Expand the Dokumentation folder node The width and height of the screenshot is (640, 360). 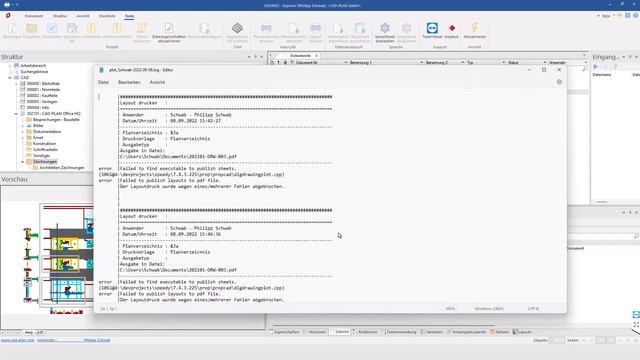pyautogui.click(x=23, y=132)
